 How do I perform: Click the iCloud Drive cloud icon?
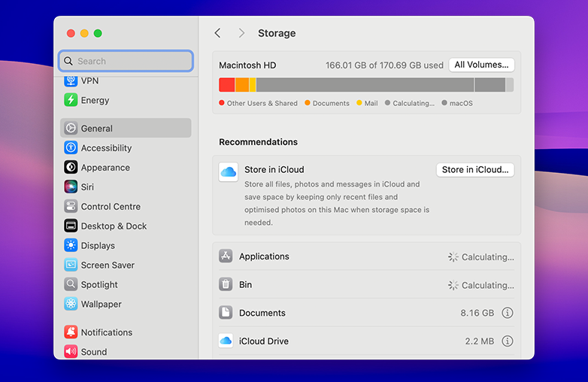click(x=226, y=341)
